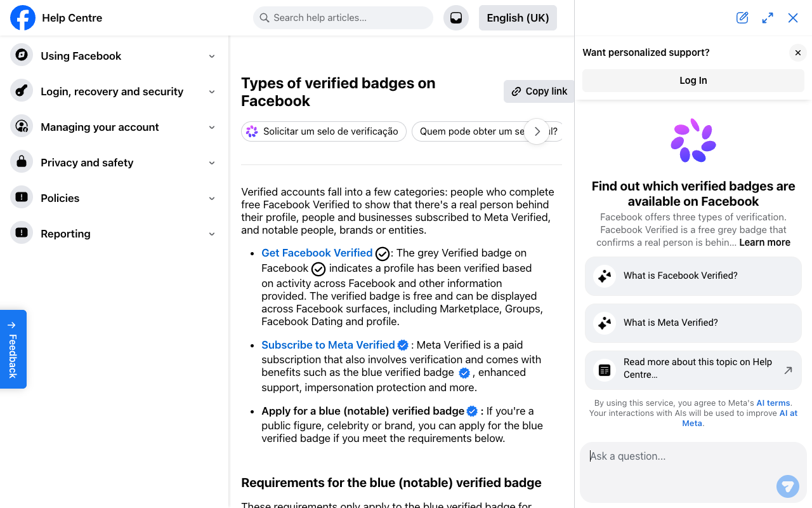The width and height of the screenshot is (812, 508).
Task: Click the Login, recovery and security key icon
Action: click(22, 90)
